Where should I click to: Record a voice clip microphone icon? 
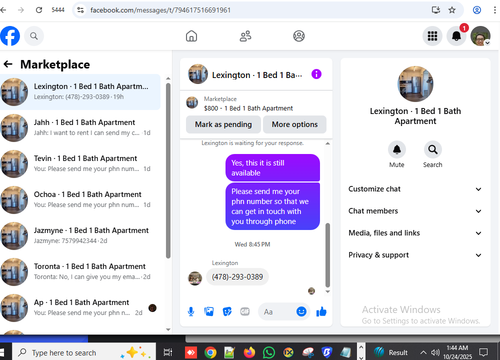pyautogui.click(x=191, y=312)
